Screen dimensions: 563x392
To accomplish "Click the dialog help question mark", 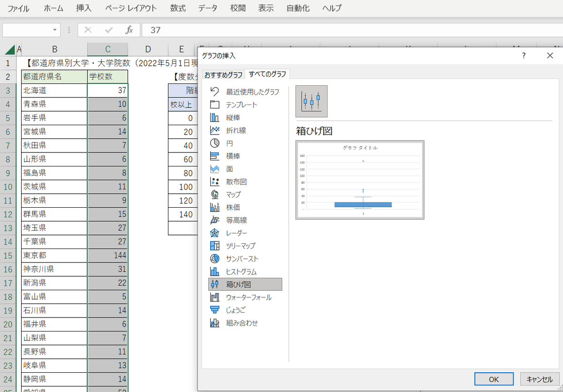I will pos(524,55).
